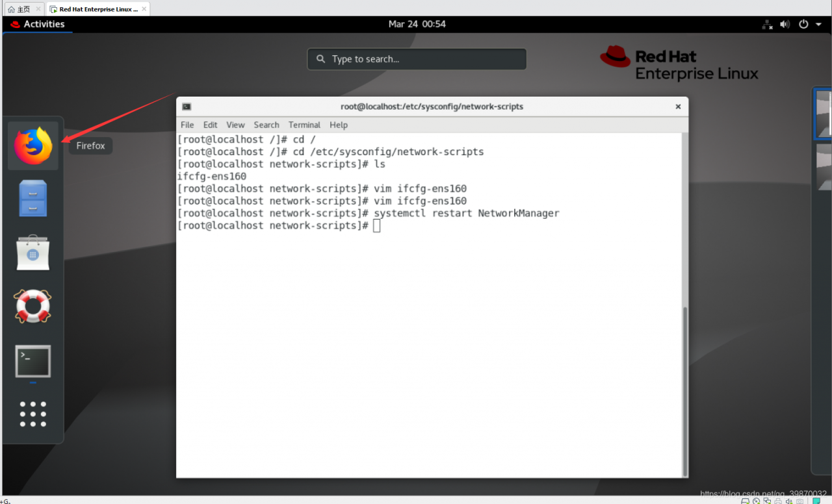
Task: Open the terminal Help menu
Action: coord(339,125)
